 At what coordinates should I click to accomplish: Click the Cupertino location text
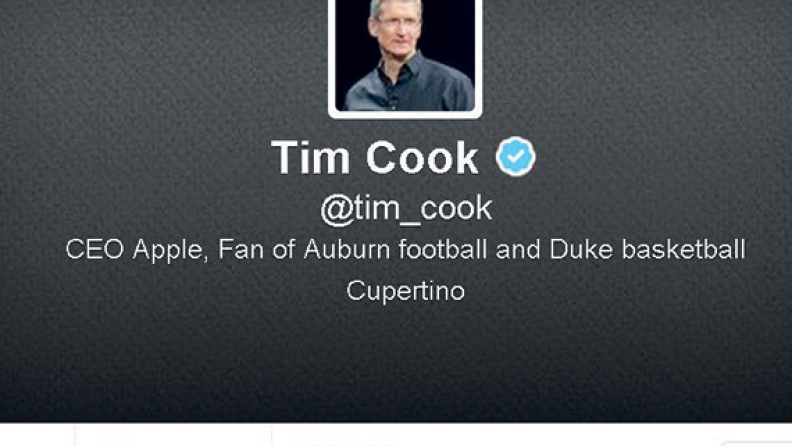pos(406,291)
